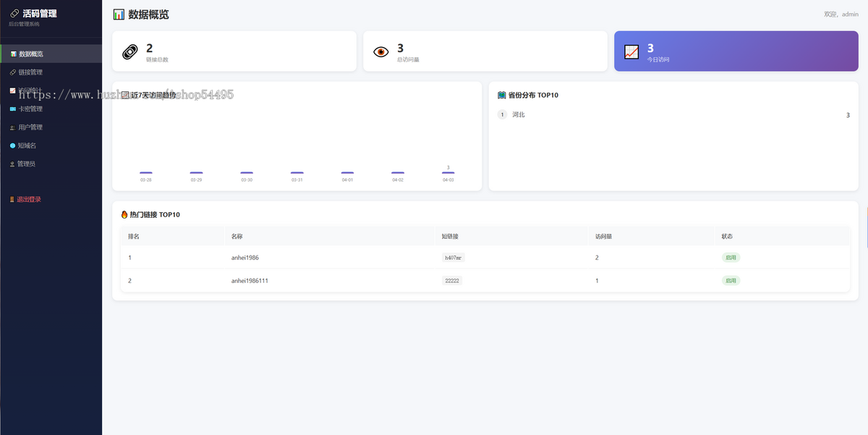Image resolution: width=868 pixels, height=435 pixels.
Task: Click the 欢迎, admin text
Action: (x=841, y=14)
